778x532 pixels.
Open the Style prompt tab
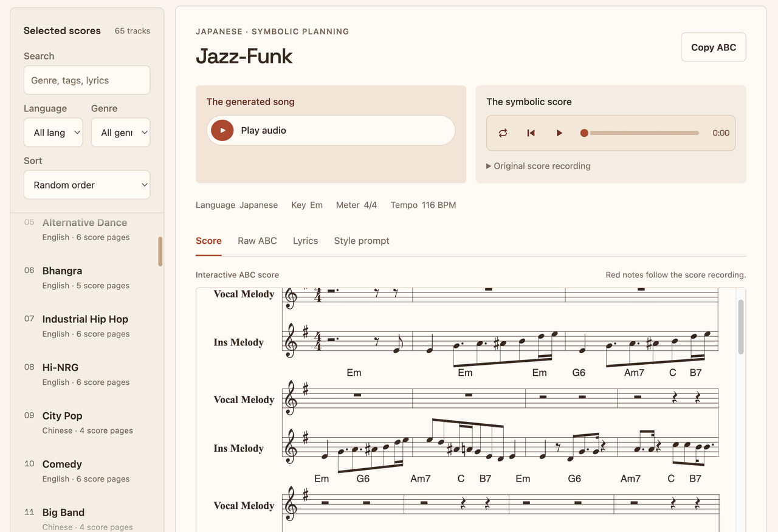coord(362,241)
